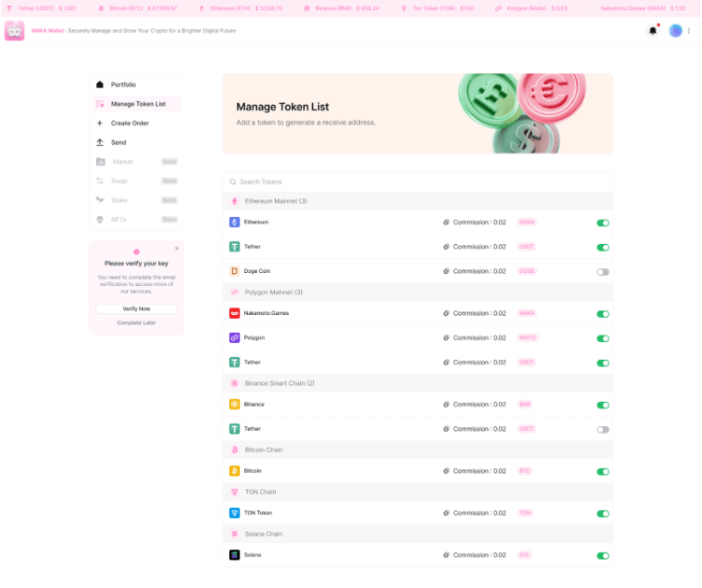Open the three-dot menu beside avatar
The width and height of the screenshot is (702, 588).
point(690,31)
